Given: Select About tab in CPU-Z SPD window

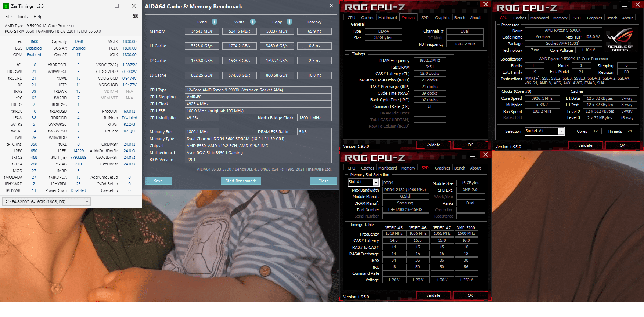Looking at the screenshot, I should [475, 168].
